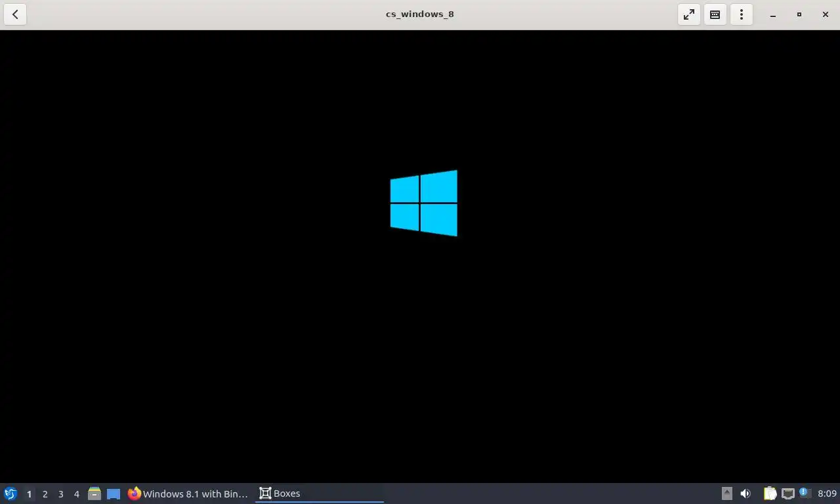Screen dimensions: 840x504
Task: Switch to Firefox Windows 8.1 taskbar entry
Action: point(189,493)
